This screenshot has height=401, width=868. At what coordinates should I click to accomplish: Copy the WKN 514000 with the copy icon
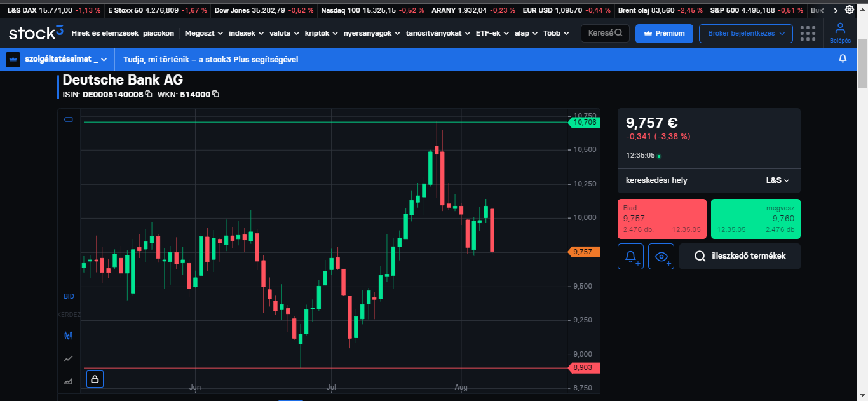click(x=216, y=94)
